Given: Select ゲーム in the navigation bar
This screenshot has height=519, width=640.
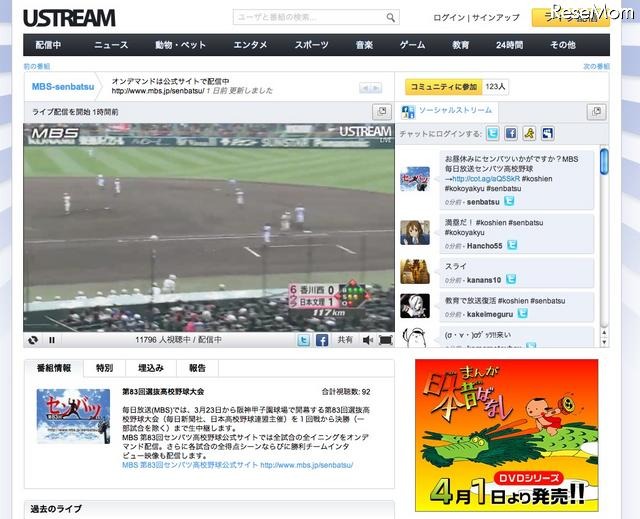Looking at the screenshot, I should coord(412,45).
